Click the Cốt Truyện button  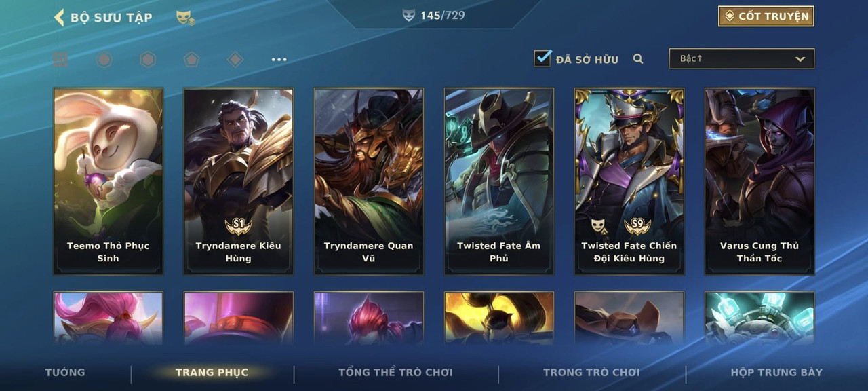[x=766, y=16]
